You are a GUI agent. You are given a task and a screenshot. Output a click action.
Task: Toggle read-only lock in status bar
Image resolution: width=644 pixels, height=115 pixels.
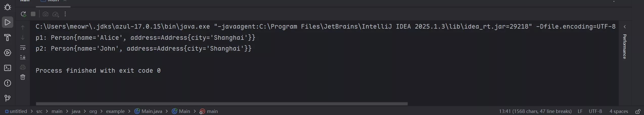point(638,111)
